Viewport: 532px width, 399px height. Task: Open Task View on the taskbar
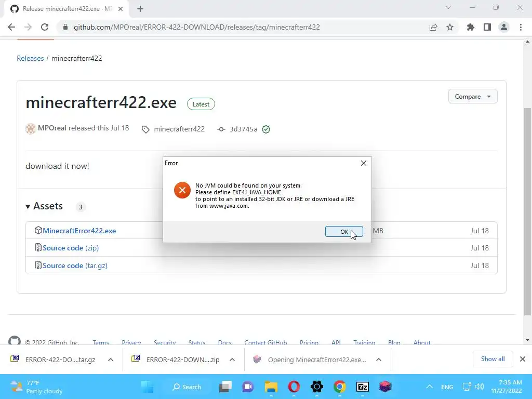(225, 387)
